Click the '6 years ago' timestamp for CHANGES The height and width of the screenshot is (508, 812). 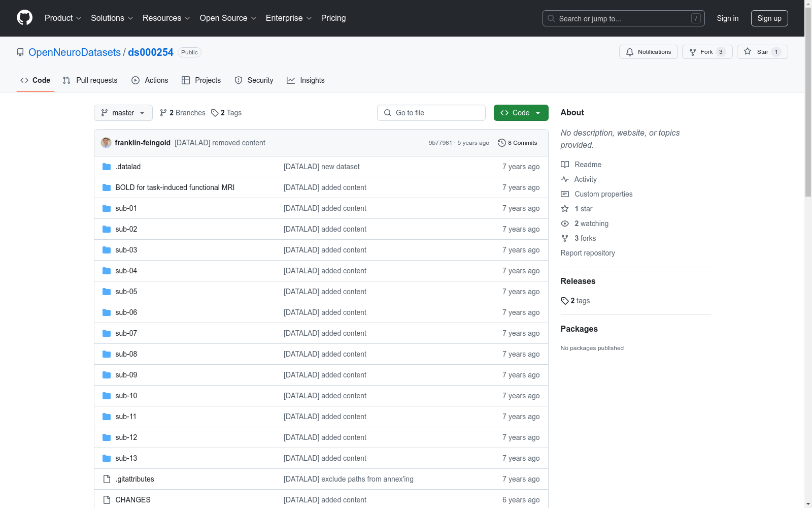[x=521, y=500]
